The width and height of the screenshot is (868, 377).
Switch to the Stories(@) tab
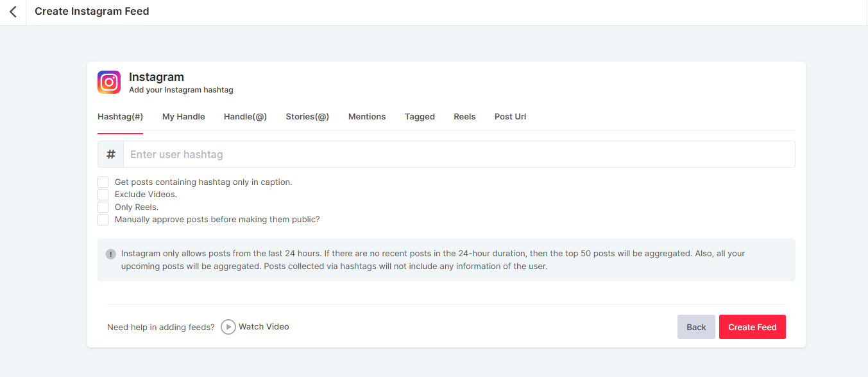coord(307,117)
